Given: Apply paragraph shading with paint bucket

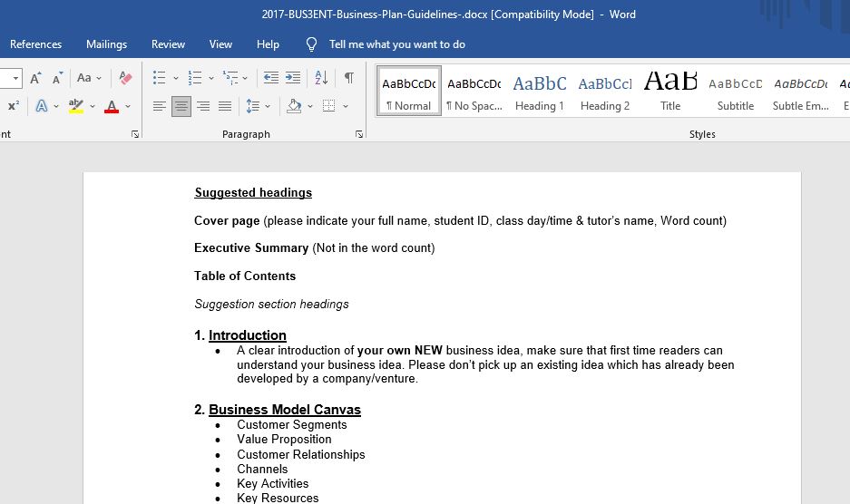Looking at the screenshot, I should 294,106.
